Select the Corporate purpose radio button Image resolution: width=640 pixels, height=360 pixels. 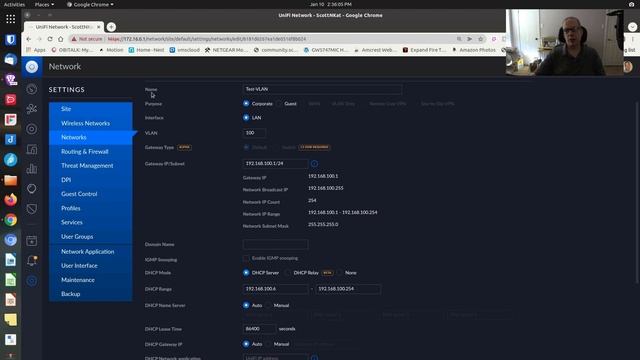tap(246, 104)
